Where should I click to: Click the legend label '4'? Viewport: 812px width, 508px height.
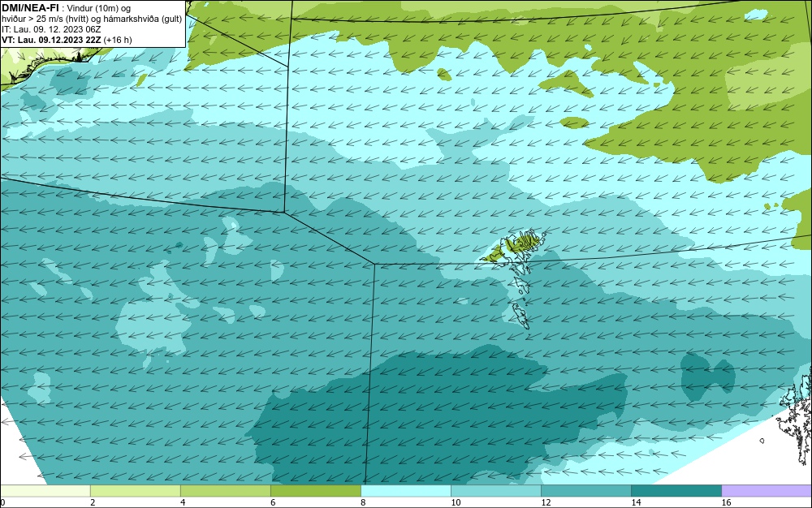pyautogui.click(x=183, y=502)
